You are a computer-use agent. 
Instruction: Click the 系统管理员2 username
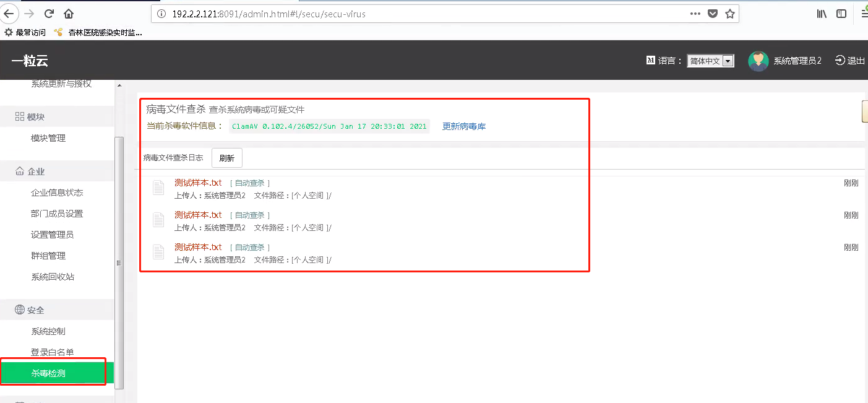click(x=797, y=61)
